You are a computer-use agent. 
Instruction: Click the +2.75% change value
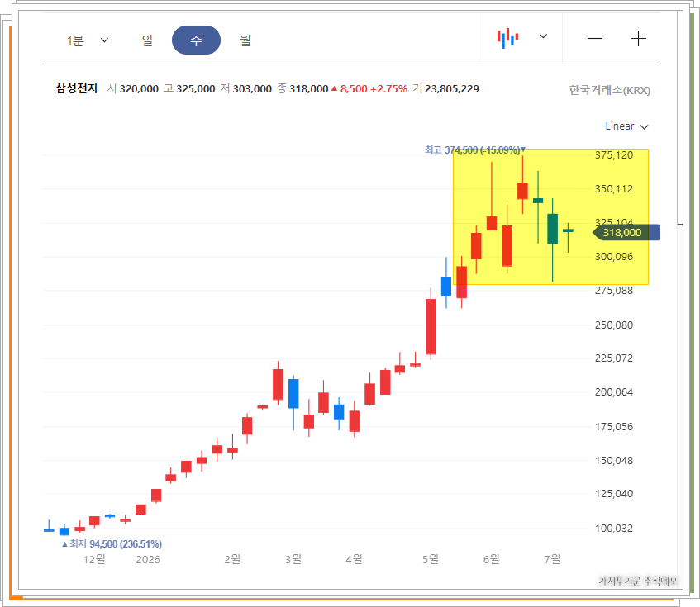(x=388, y=88)
